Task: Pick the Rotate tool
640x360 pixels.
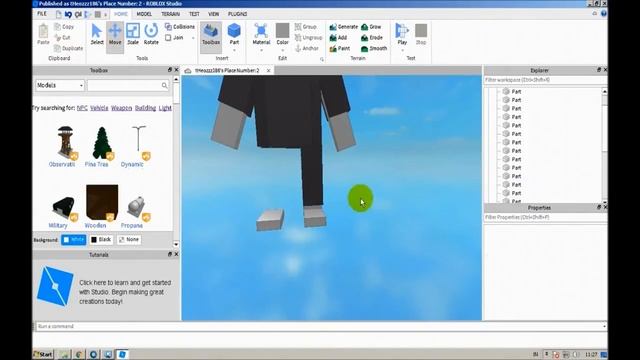Action: click(x=151, y=34)
